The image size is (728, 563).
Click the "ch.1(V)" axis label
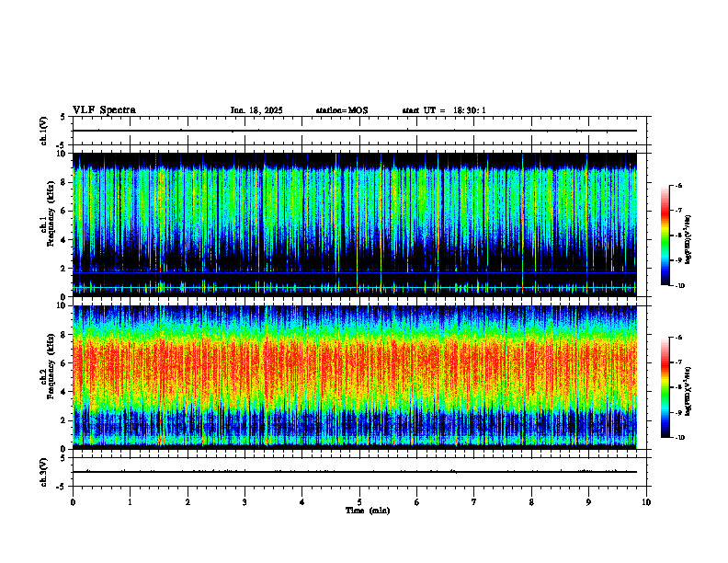click(43, 131)
